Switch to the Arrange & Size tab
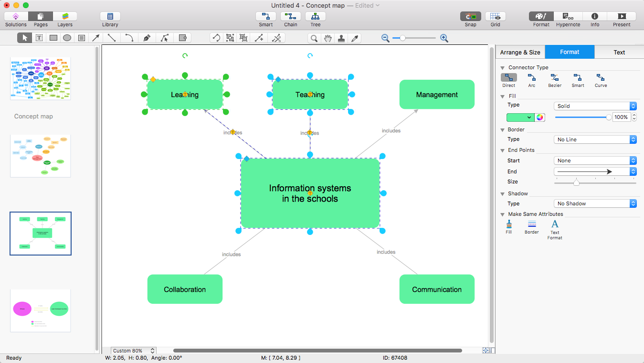Image resolution: width=644 pixels, height=363 pixels. pyautogui.click(x=520, y=53)
